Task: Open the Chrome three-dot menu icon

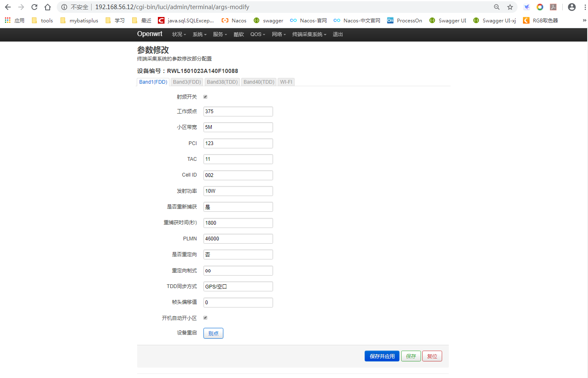Action: [584, 7]
